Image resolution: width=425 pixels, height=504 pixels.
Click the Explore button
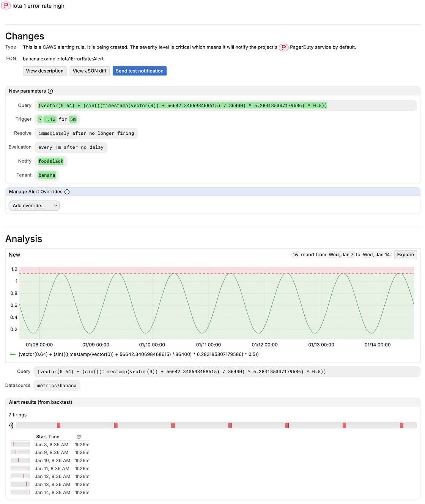(405, 255)
